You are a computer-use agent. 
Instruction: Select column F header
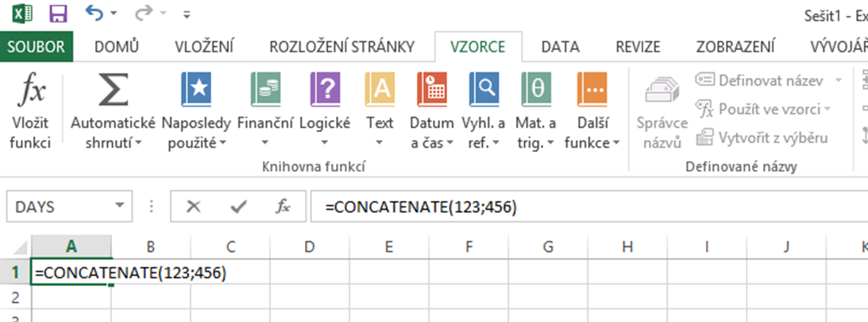(469, 246)
